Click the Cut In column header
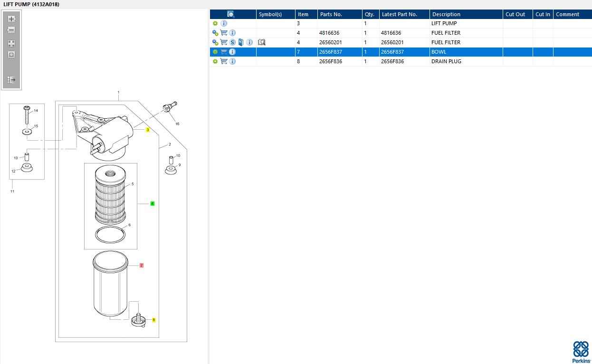Screen dimensions: 592x364 (543, 14)
